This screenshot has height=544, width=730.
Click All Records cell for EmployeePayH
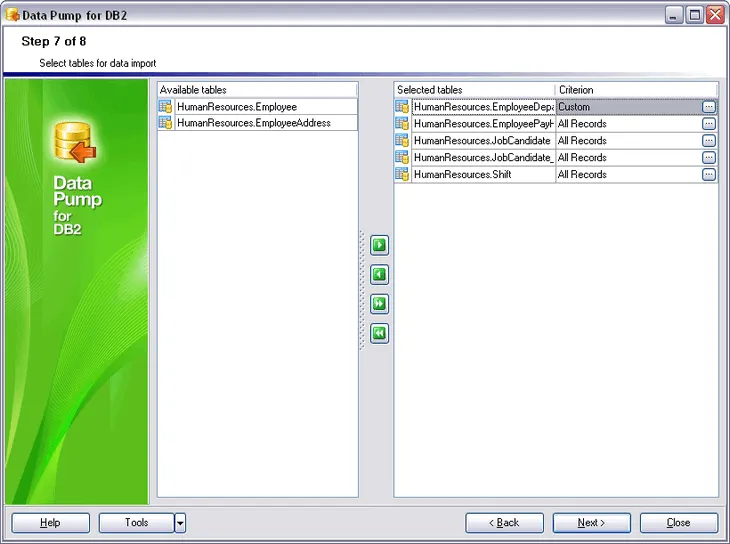(629, 123)
